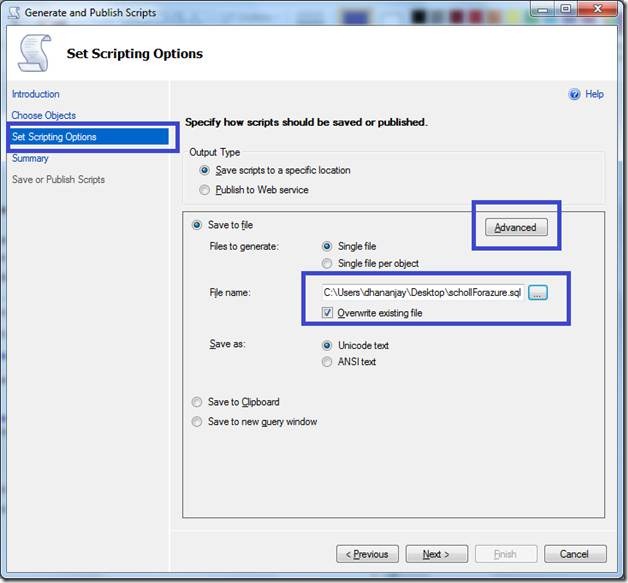Click the File name path field

[x=422, y=292]
